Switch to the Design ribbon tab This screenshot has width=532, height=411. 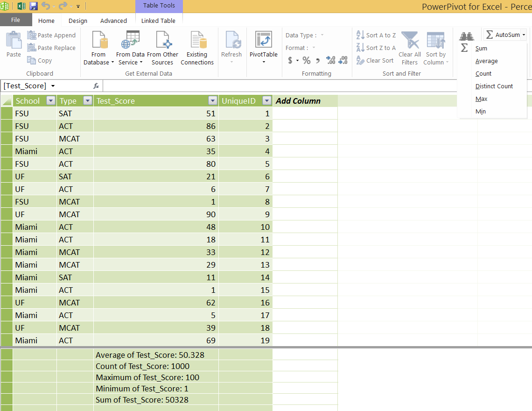tap(77, 21)
